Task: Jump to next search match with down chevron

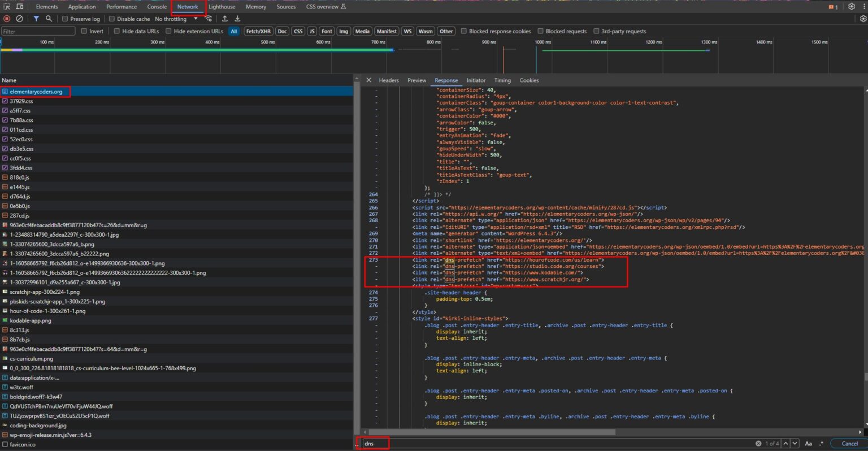Action: tap(795, 443)
